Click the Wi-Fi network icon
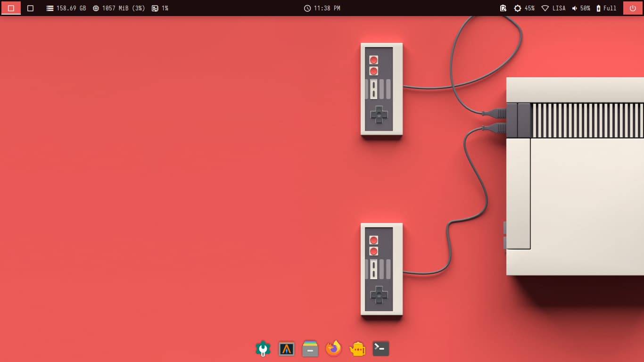 (545, 8)
